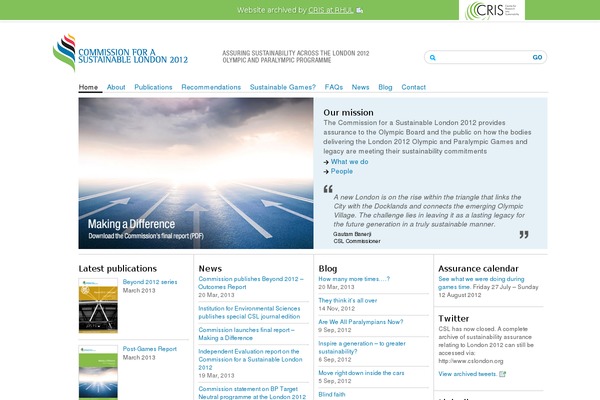Click into the search text field

(x=483, y=57)
